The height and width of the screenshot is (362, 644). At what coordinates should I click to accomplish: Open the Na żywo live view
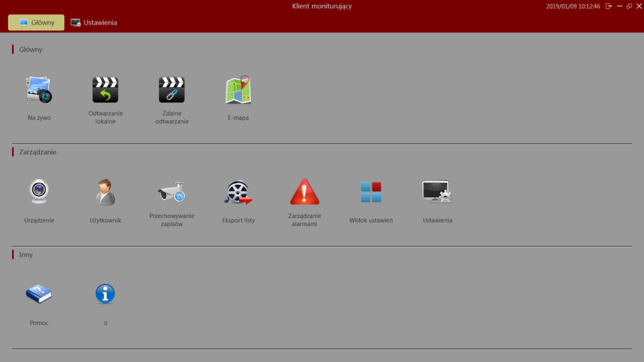(38, 89)
